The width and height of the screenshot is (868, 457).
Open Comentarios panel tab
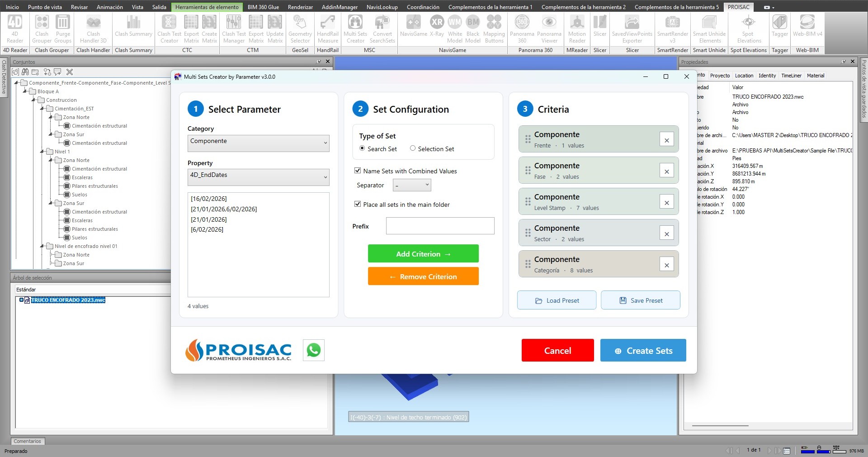27,441
